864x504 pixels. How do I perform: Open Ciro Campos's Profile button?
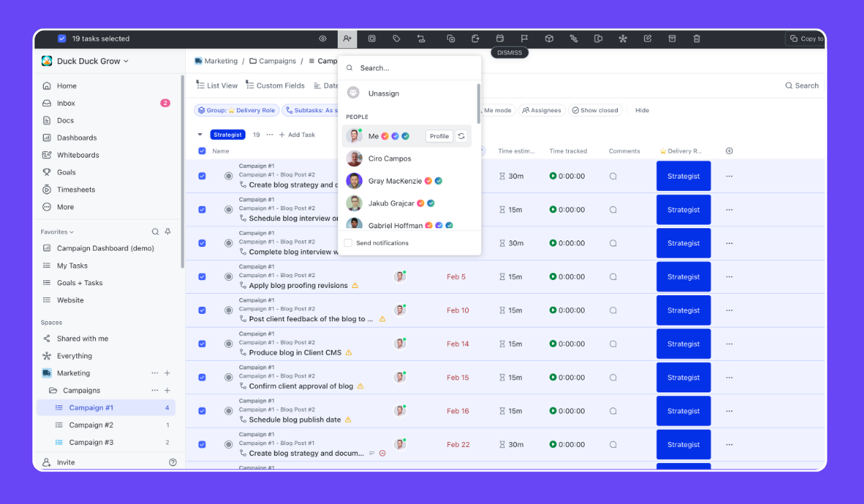(439, 159)
